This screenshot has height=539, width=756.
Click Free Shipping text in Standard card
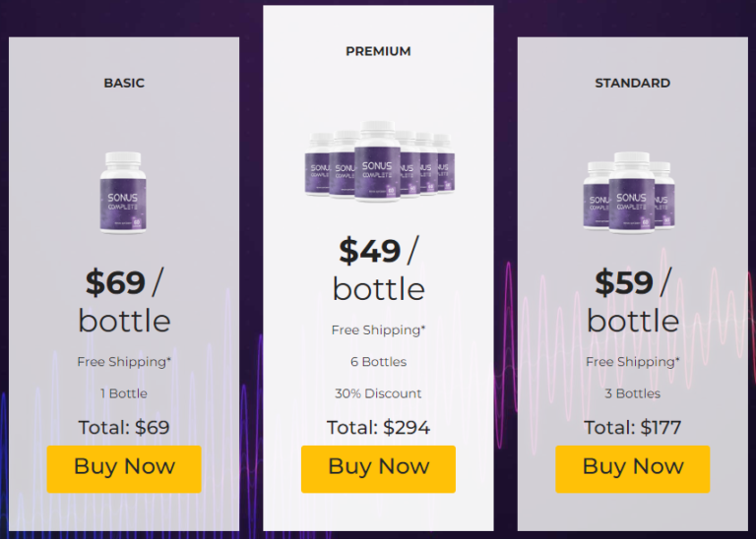632,362
